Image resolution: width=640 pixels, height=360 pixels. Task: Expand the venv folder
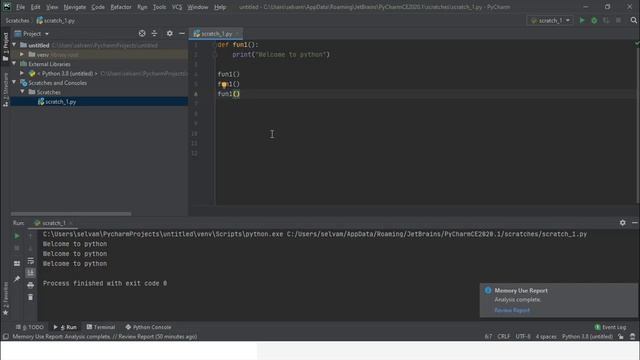tap(22, 54)
